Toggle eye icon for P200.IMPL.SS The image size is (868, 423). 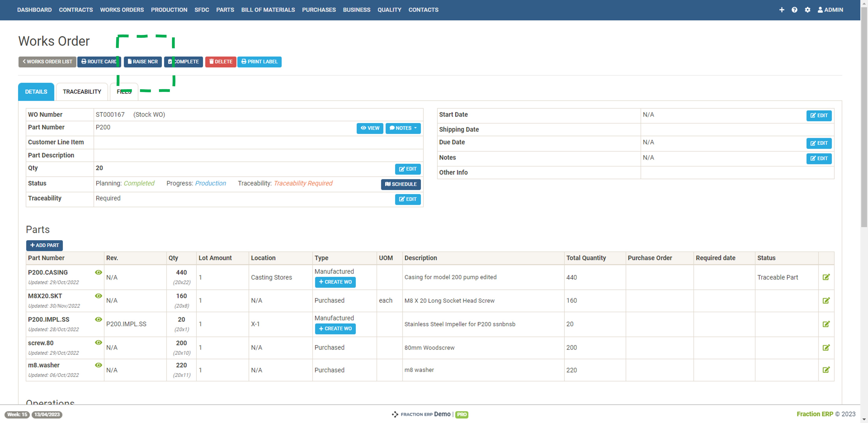(x=98, y=319)
